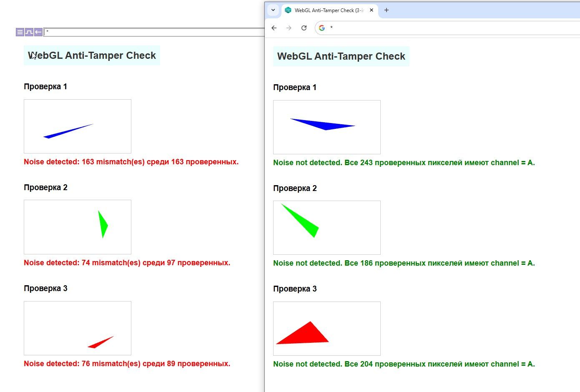Reload the page using Chrome's refresh icon
580x392 pixels.
point(304,28)
